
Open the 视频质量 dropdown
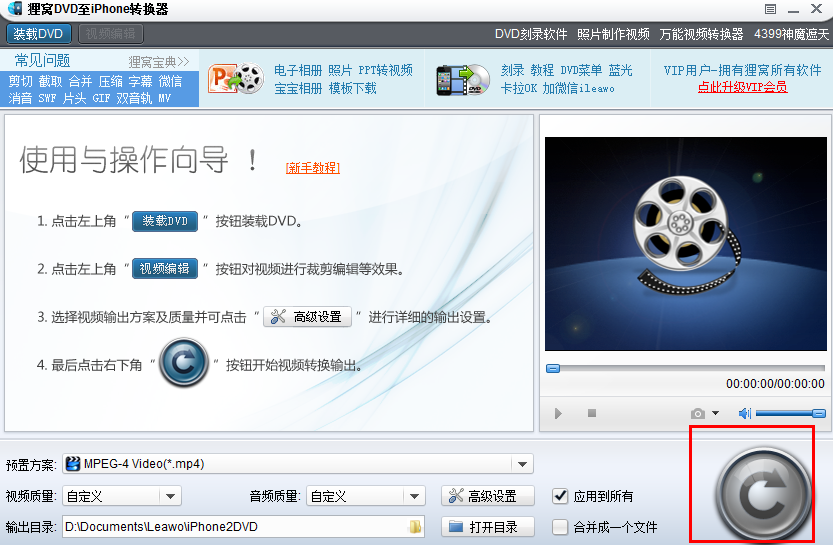point(171,497)
